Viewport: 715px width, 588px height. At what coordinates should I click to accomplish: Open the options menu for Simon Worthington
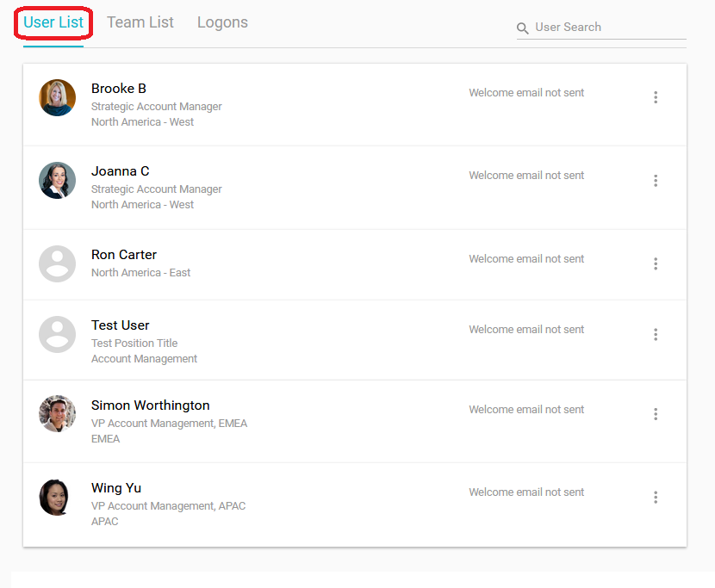point(656,414)
